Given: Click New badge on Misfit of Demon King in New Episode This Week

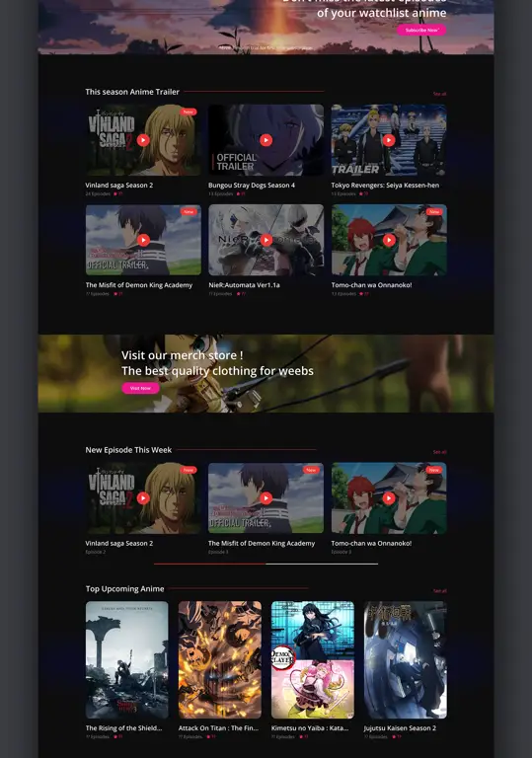Looking at the screenshot, I should [x=311, y=470].
